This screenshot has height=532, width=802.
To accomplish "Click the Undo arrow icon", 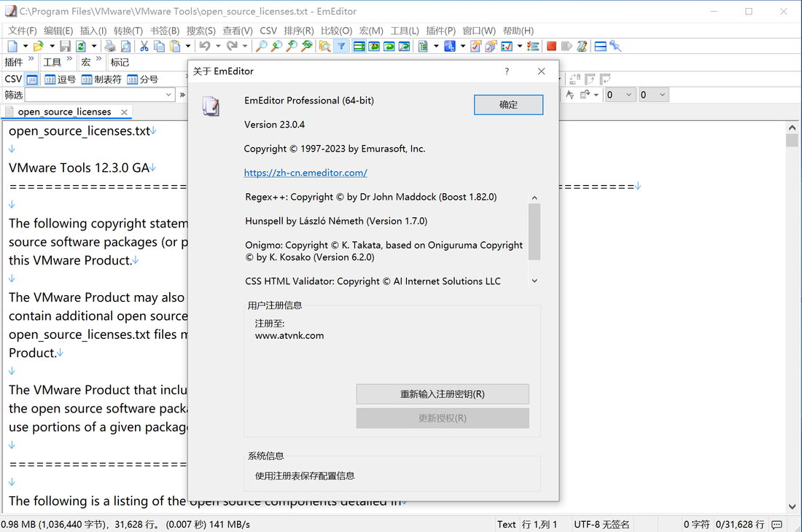I will [205, 47].
